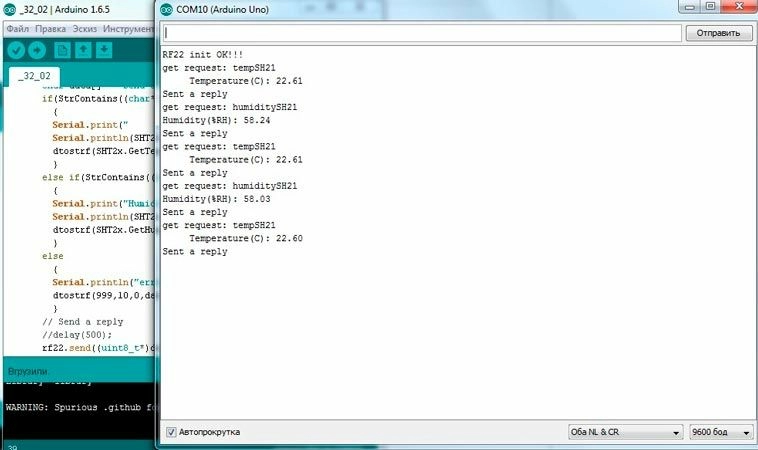Create a new sketch with New icon

[x=63, y=50]
